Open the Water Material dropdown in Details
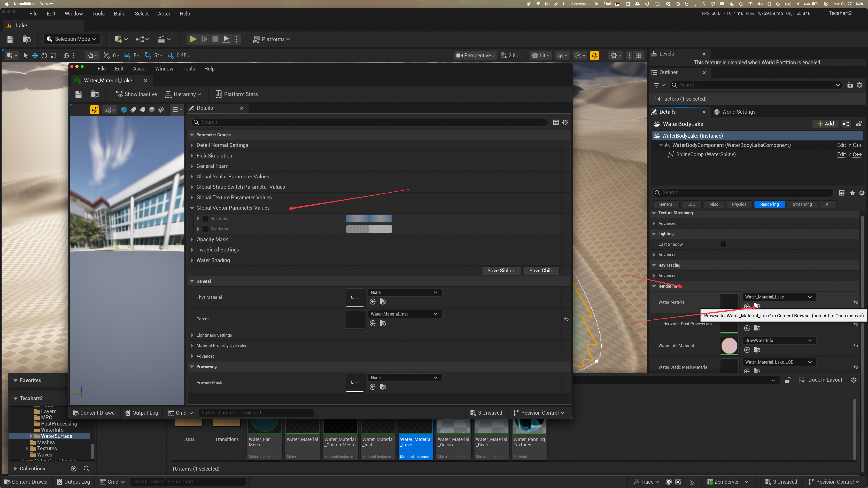The height and width of the screenshot is (488, 868). [x=779, y=297]
